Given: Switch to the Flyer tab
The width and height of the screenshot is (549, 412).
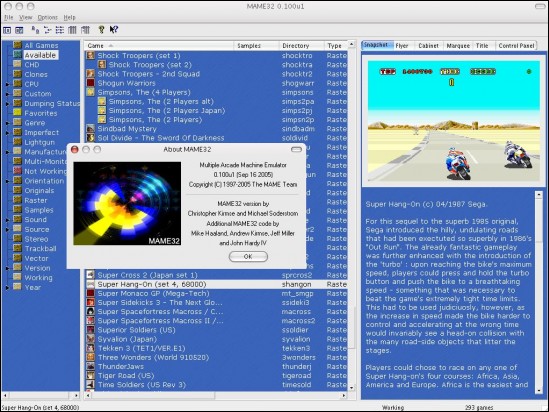Looking at the screenshot, I should point(402,46).
